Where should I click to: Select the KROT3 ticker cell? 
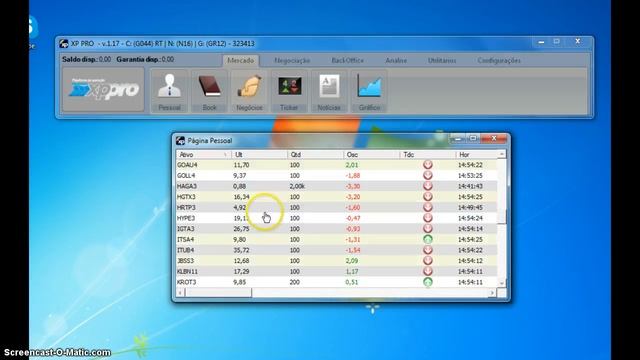(187, 282)
